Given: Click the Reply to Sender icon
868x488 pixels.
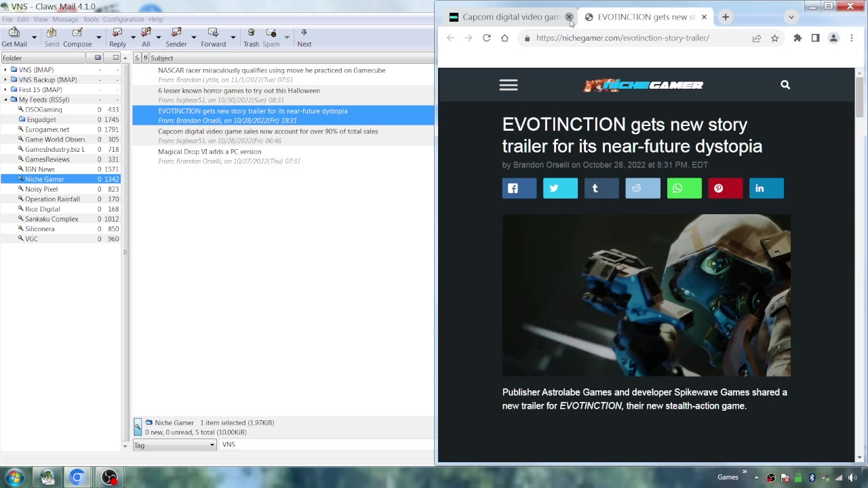Looking at the screenshot, I should [176, 33].
